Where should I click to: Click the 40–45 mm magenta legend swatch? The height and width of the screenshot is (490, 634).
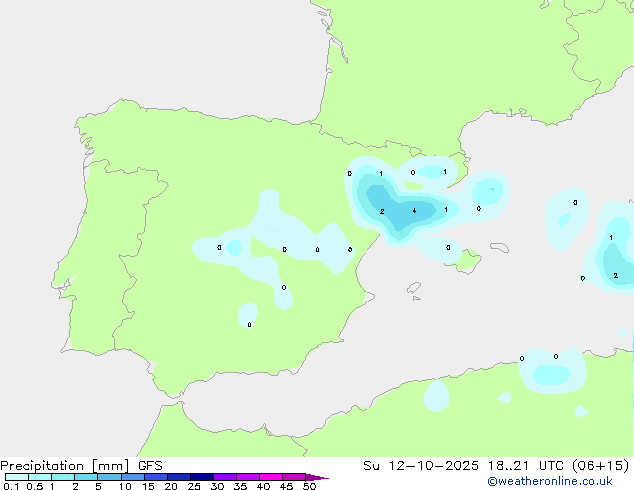point(271,477)
